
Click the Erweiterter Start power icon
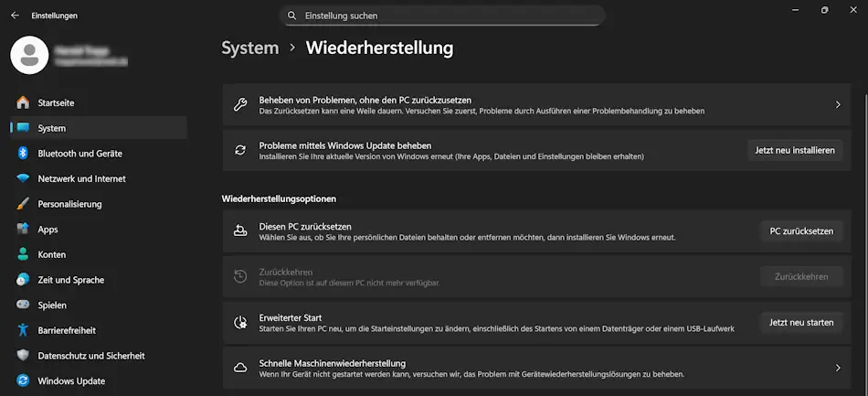(x=240, y=322)
